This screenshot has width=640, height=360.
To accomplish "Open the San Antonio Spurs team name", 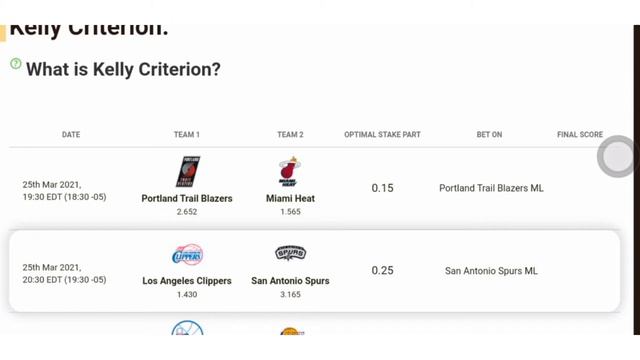I will tap(290, 281).
